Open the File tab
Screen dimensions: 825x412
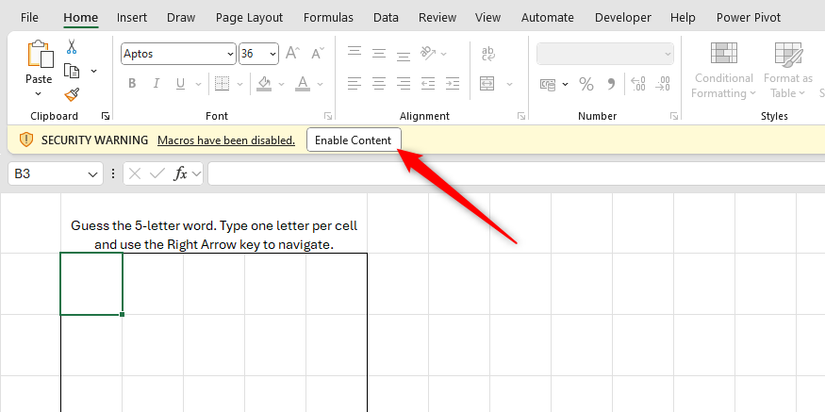(x=29, y=17)
